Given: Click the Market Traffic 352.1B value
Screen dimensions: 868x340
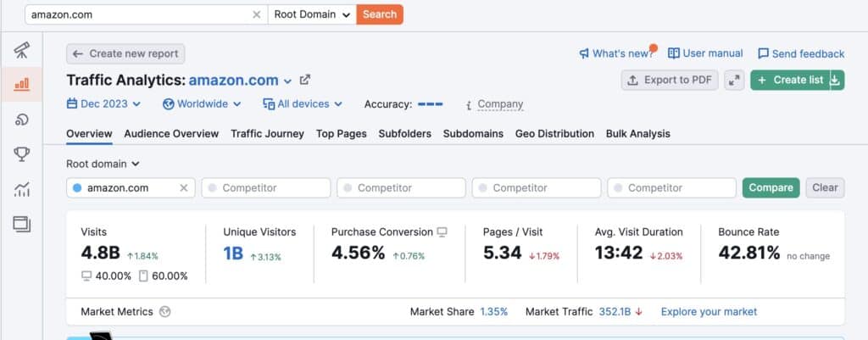Looking at the screenshot, I should pos(615,312).
